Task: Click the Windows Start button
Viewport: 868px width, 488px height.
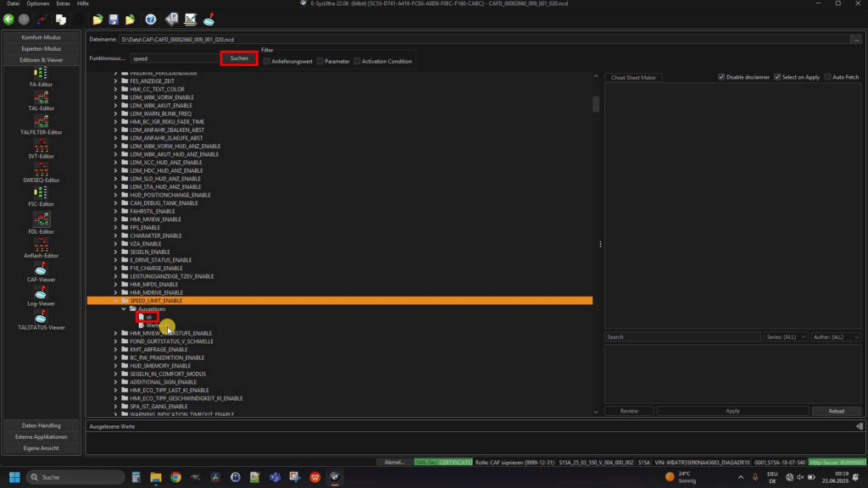Action: [14, 477]
